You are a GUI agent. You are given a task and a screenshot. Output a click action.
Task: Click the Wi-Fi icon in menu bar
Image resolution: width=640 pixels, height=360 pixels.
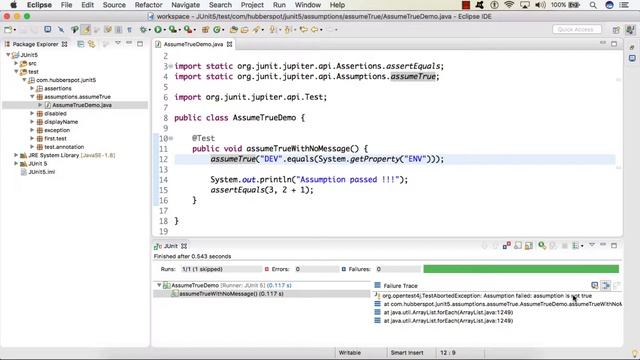tap(509, 5)
